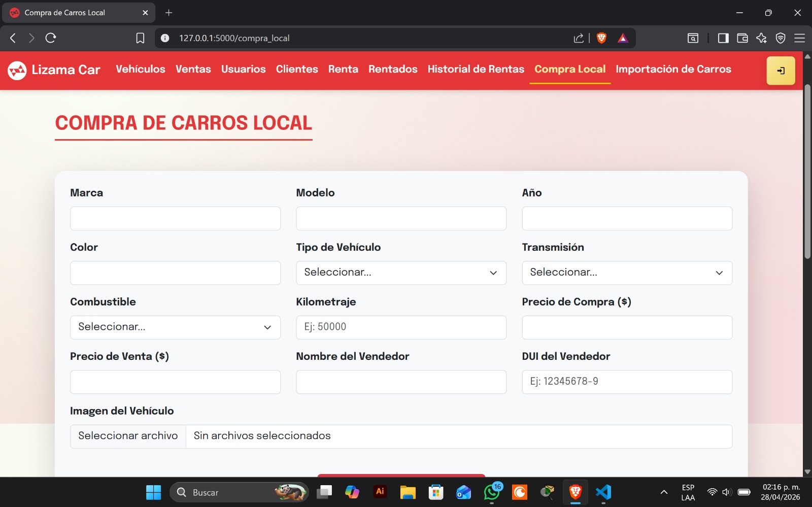
Task: Open Task View from taskbar
Action: 324,492
